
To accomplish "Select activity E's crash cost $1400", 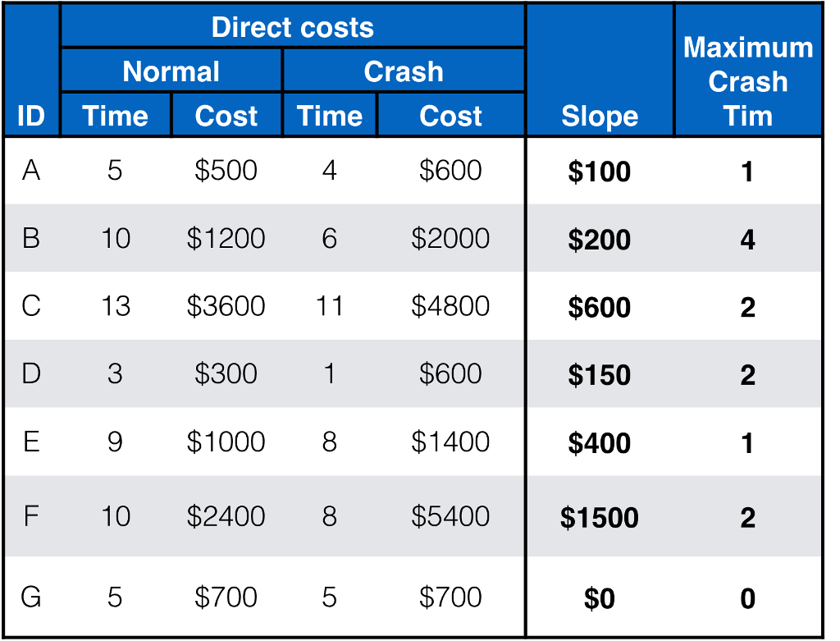I will [x=450, y=442].
